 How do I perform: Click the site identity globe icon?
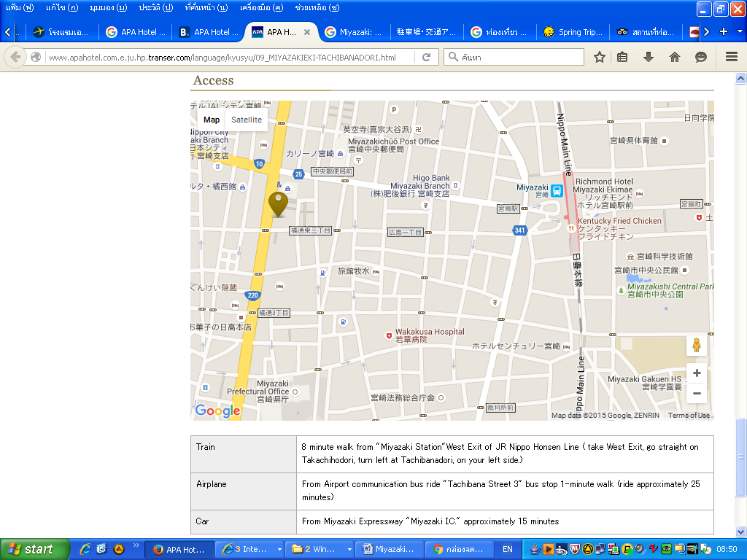pyautogui.click(x=36, y=57)
